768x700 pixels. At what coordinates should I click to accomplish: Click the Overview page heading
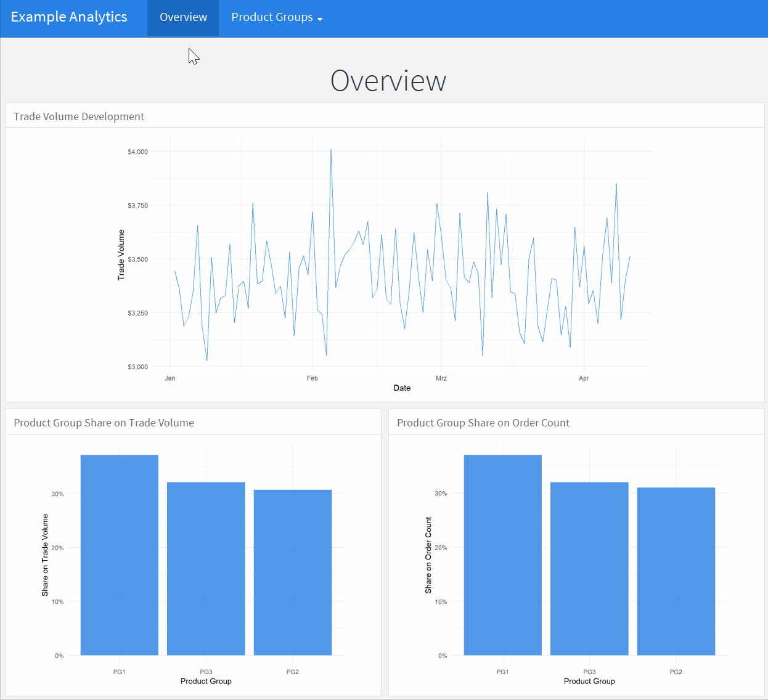coord(388,80)
